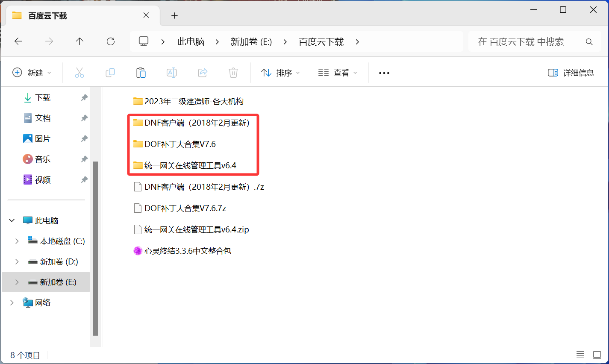Click the Delete trash icon

coord(233,72)
